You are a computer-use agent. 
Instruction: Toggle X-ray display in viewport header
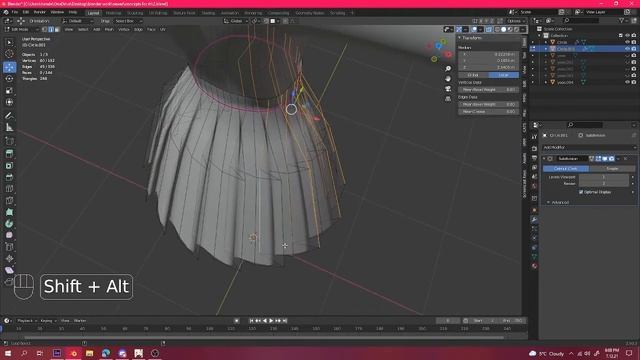coord(489,29)
